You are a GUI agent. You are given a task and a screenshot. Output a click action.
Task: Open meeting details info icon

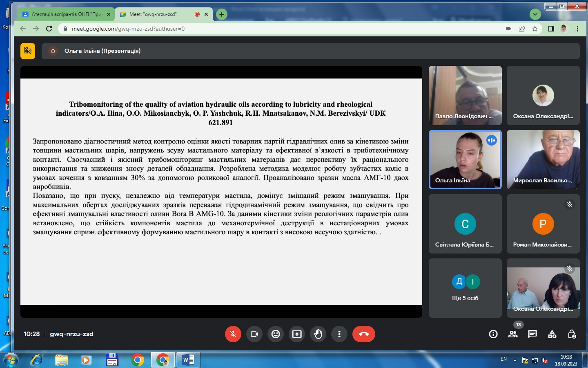[x=493, y=334]
